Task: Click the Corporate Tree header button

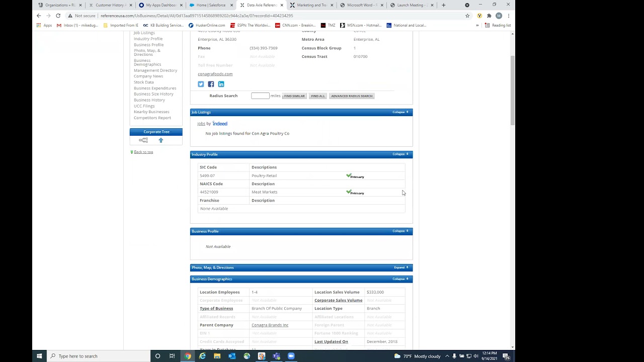Action: pos(156,132)
